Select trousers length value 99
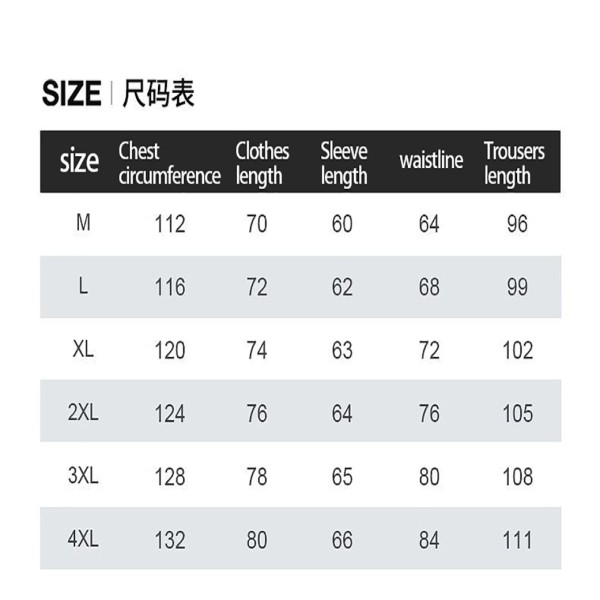The height and width of the screenshot is (600, 600). tap(517, 287)
